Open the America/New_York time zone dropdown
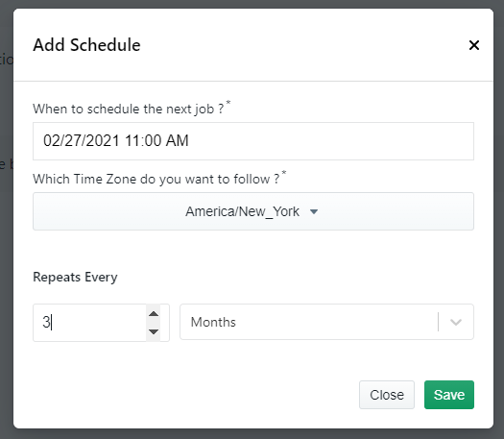The width and height of the screenshot is (504, 439). click(253, 211)
